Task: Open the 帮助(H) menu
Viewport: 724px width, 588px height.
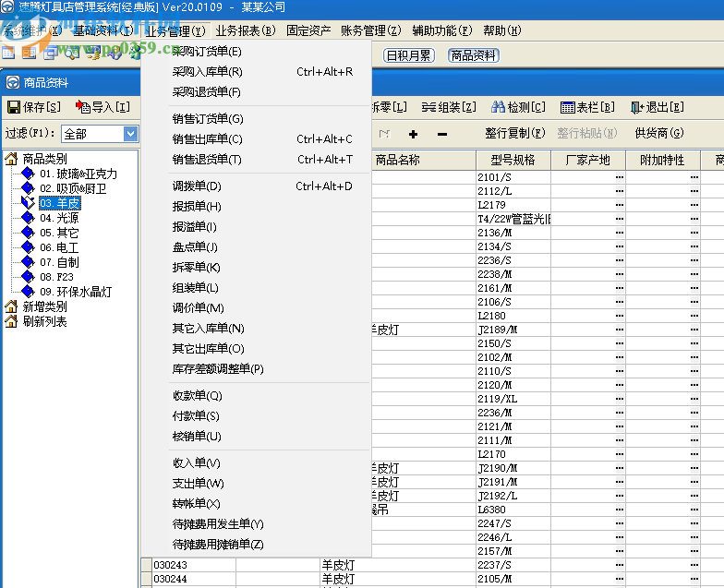Action: click(x=502, y=30)
